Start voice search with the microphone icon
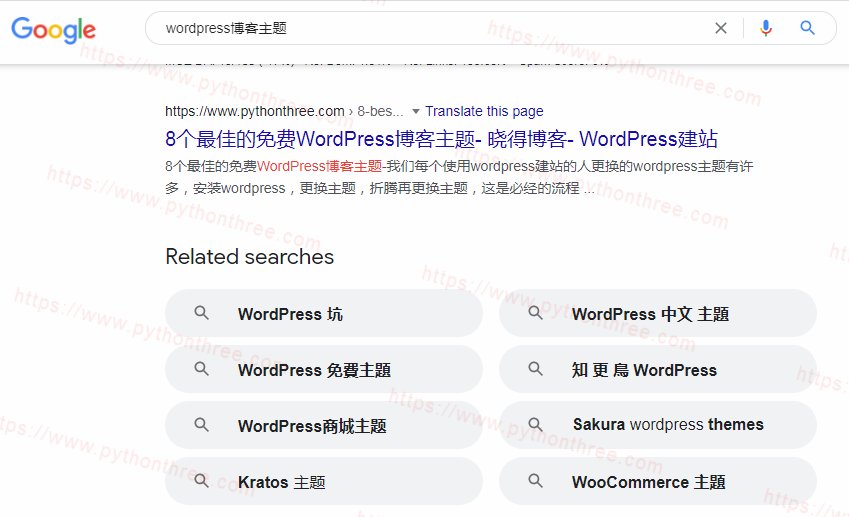Viewport: 849px width, 517px height. pos(766,28)
